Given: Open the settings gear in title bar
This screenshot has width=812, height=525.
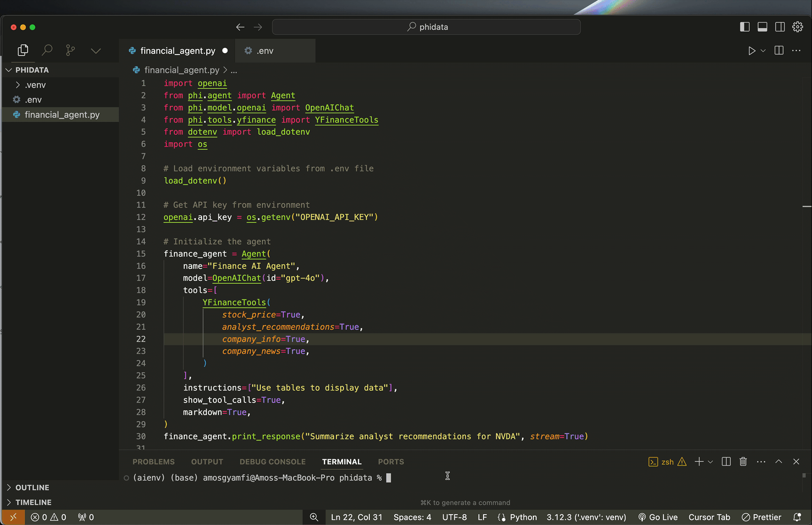Looking at the screenshot, I should pyautogui.click(x=797, y=27).
